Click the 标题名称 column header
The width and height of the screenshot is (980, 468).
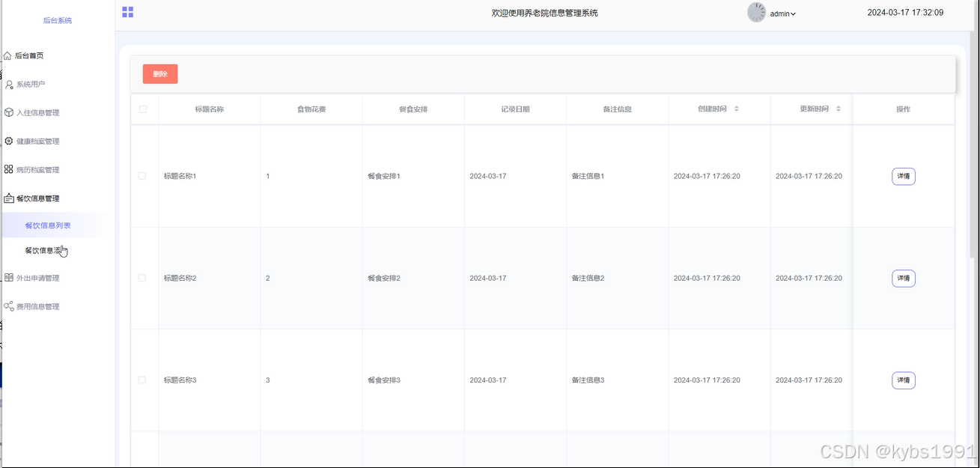pyautogui.click(x=210, y=109)
